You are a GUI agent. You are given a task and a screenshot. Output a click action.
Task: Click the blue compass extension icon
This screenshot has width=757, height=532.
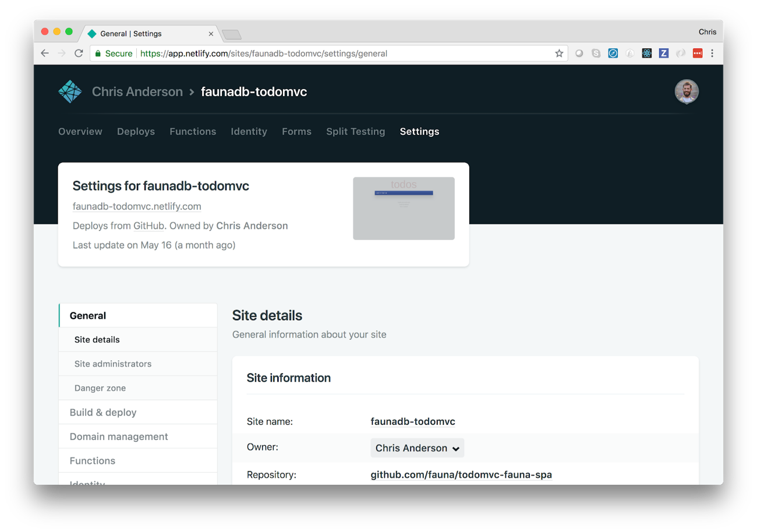[x=613, y=54]
